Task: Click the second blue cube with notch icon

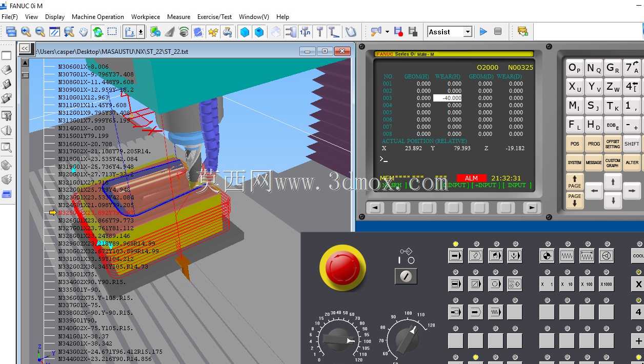Action: click(x=259, y=32)
